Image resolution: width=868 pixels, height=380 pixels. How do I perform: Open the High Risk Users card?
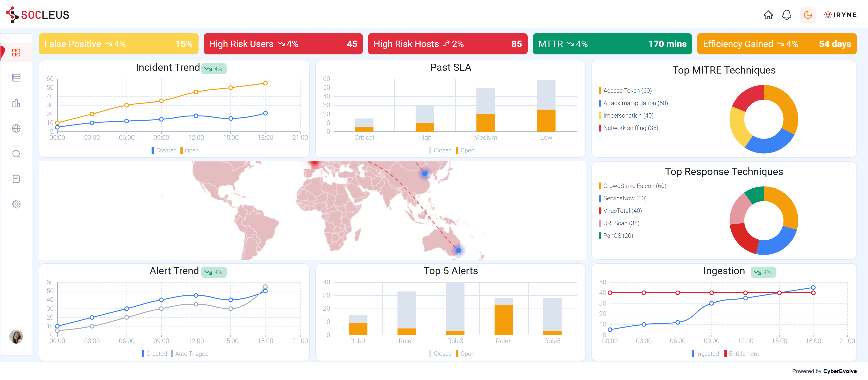click(x=283, y=44)
